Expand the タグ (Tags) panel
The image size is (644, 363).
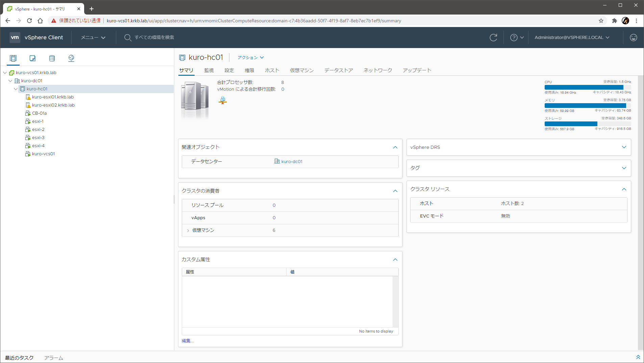[x=624, y=168]
